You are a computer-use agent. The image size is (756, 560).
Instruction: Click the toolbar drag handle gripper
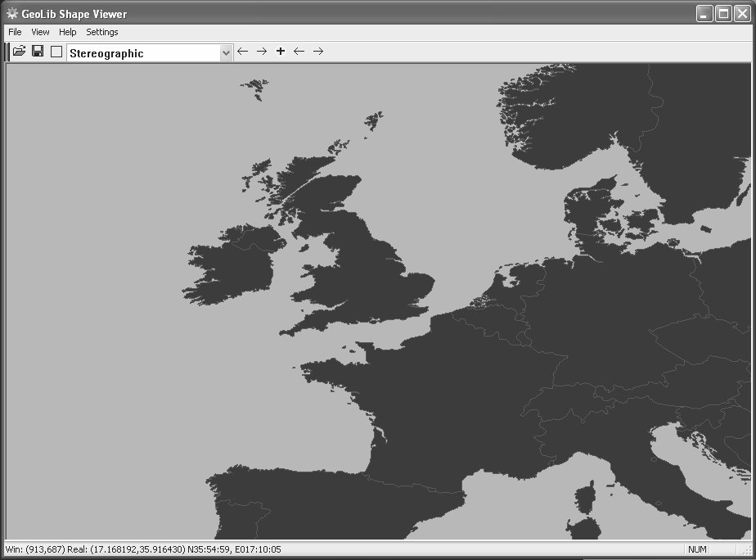tap(7, 52)
